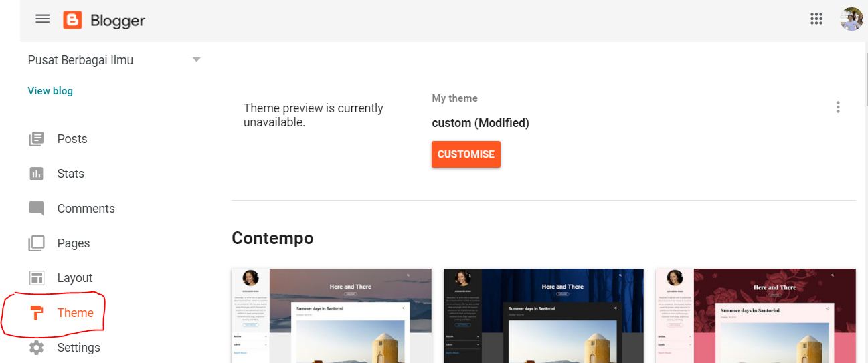Click the orange Blogger logo icon
868x363 pixels.
tap(72, 20)
